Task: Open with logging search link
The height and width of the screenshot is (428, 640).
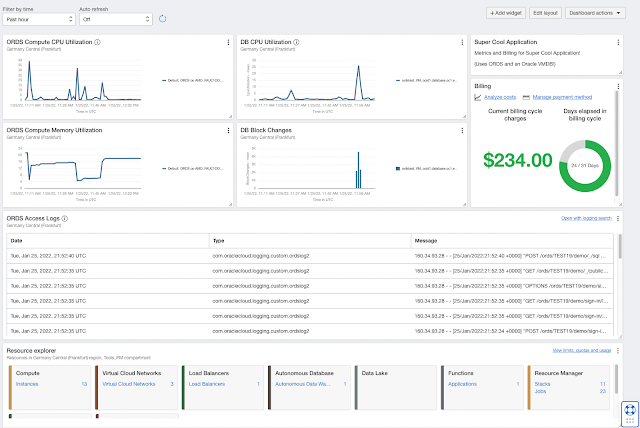Action: pyautogui.click(x=586, y=218)
